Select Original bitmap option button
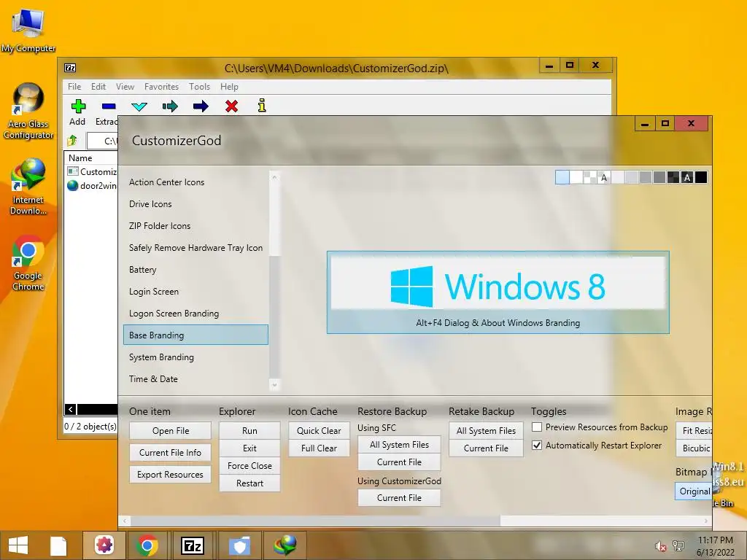Viewport: 747px width, 560px height. pos(694,491)
